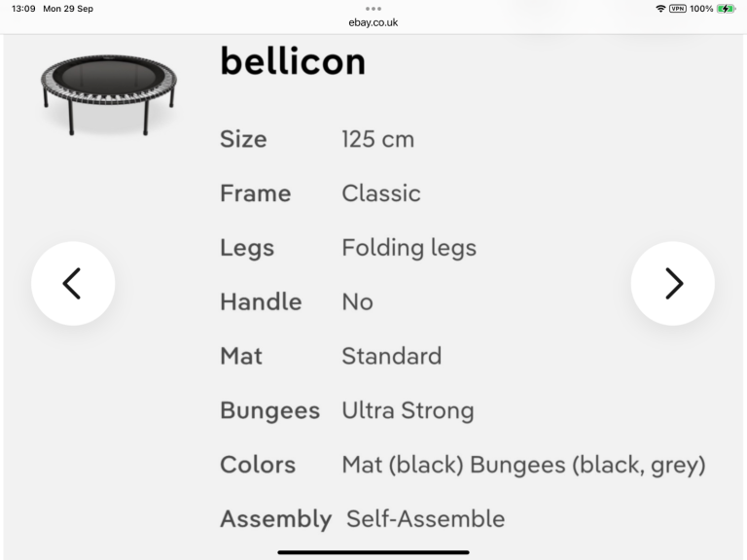Tap the bellicon brand heading
The image size is (747, 560).
[293, 61]
